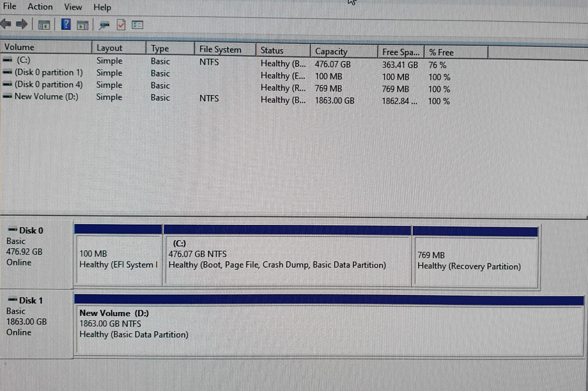Sort by the Type column header
The width and height of the screenshot is (588, 391).
(171, 49)
